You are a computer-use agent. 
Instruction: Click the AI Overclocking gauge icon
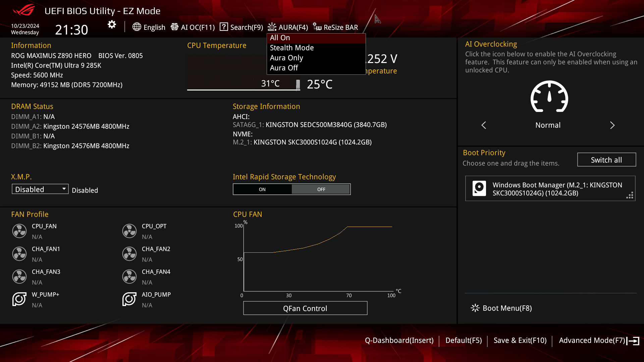coord(549,97)
